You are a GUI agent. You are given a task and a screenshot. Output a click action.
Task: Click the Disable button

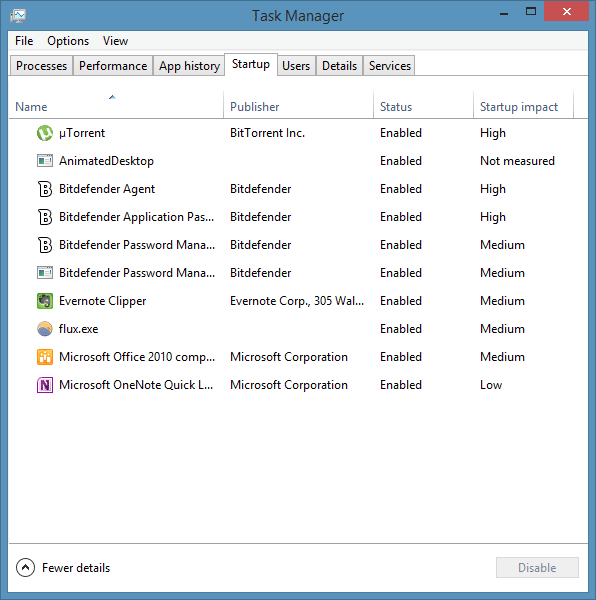pyautogui.click(x=537, y=567)
